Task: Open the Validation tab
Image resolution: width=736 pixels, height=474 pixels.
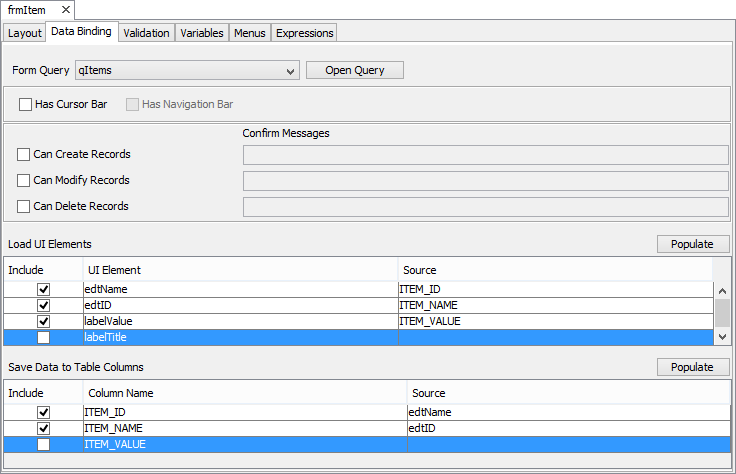Action: [146, 33]
